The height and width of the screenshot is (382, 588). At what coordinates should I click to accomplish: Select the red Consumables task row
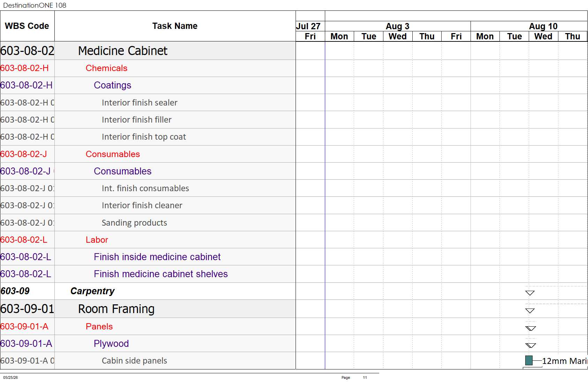pos(148,154)
